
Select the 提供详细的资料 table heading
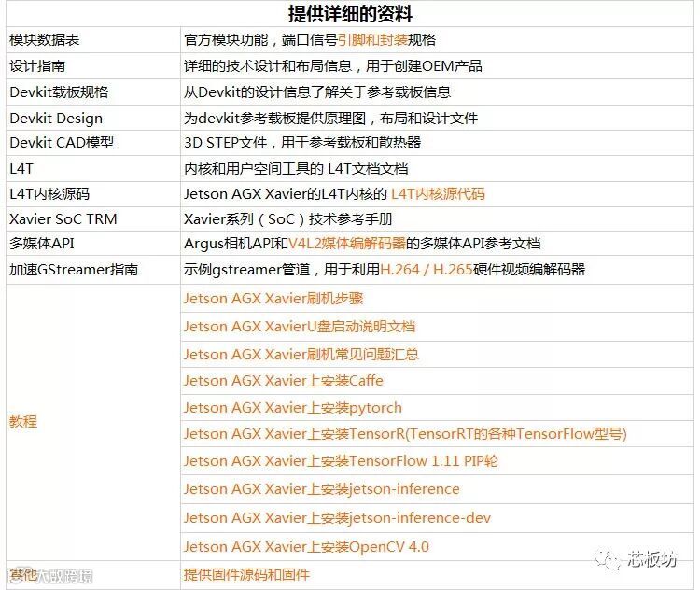[350, 13]
